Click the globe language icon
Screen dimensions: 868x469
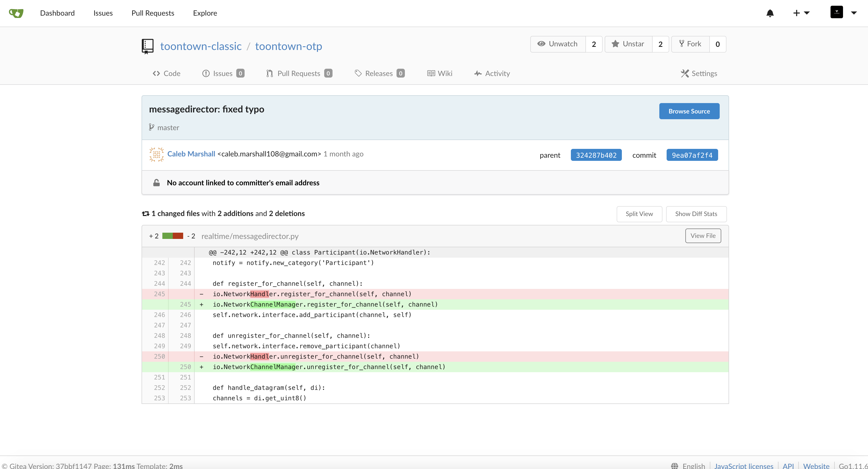(x=674, y=466)
